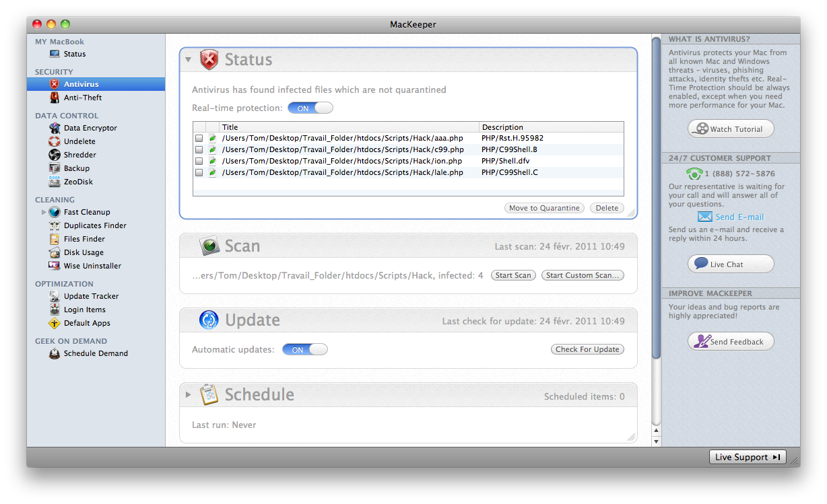Select the Disk Usage icon
Viewport: 827px width, 504px height.
55,252
